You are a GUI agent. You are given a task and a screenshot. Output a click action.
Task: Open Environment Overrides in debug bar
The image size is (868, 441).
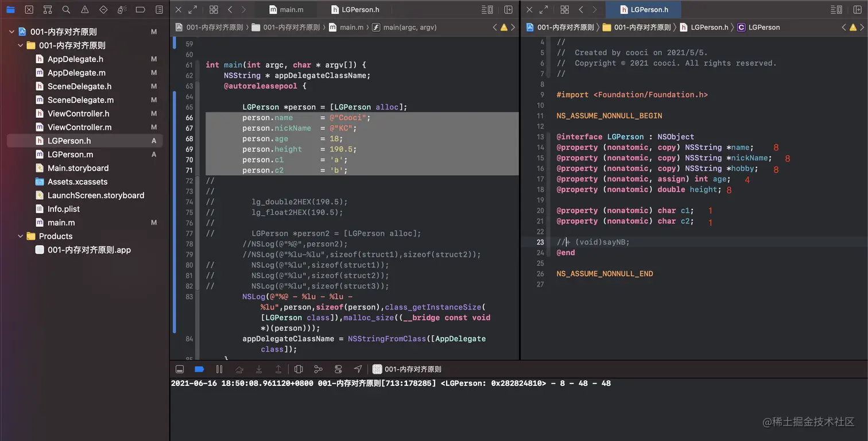coord(338,369)
